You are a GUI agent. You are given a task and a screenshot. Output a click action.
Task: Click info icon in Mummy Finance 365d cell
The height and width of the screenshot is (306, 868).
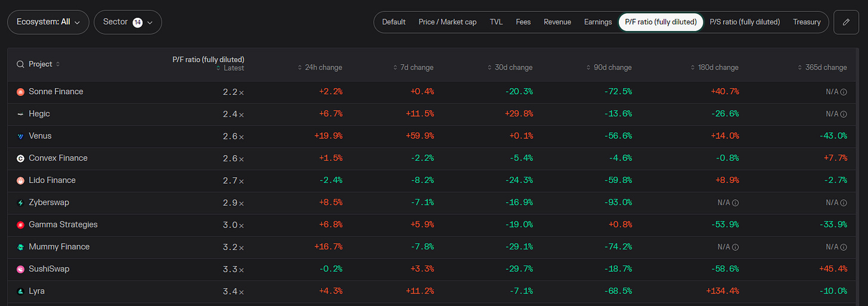[x=844, y=246]
